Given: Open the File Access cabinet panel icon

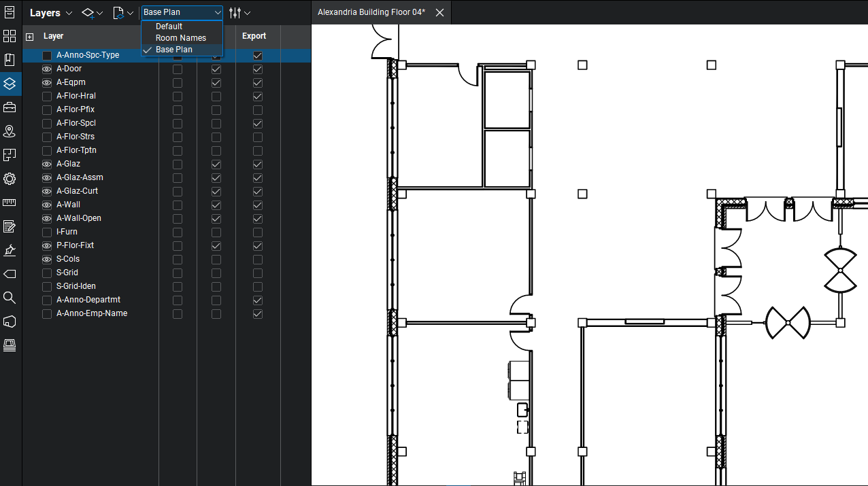Looking at the screenshot, I should [10, 12].
